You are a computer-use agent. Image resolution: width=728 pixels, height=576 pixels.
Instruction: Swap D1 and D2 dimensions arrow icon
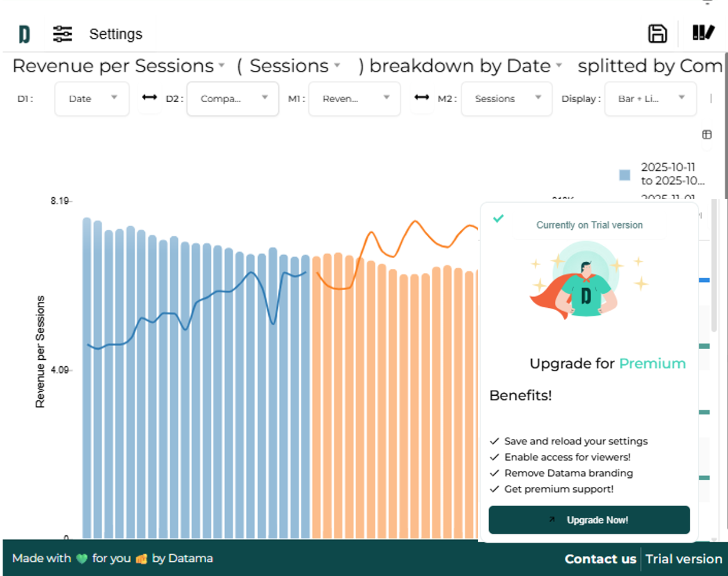pos(149,98)
